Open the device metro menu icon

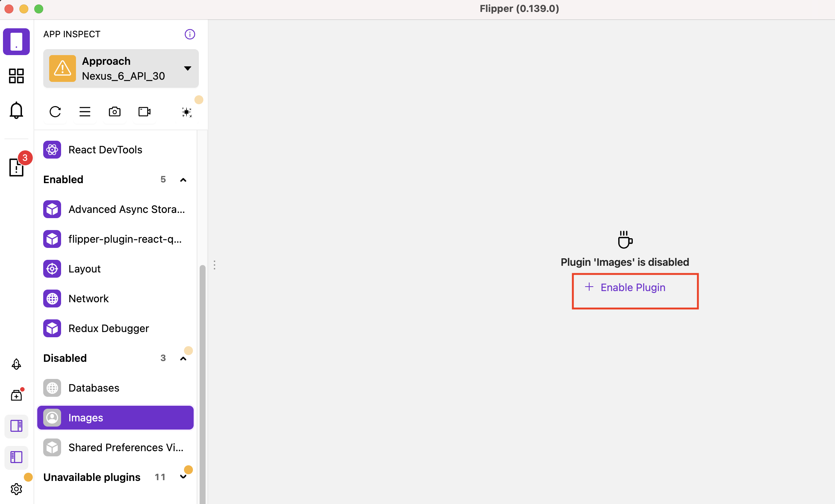[85, 112]
